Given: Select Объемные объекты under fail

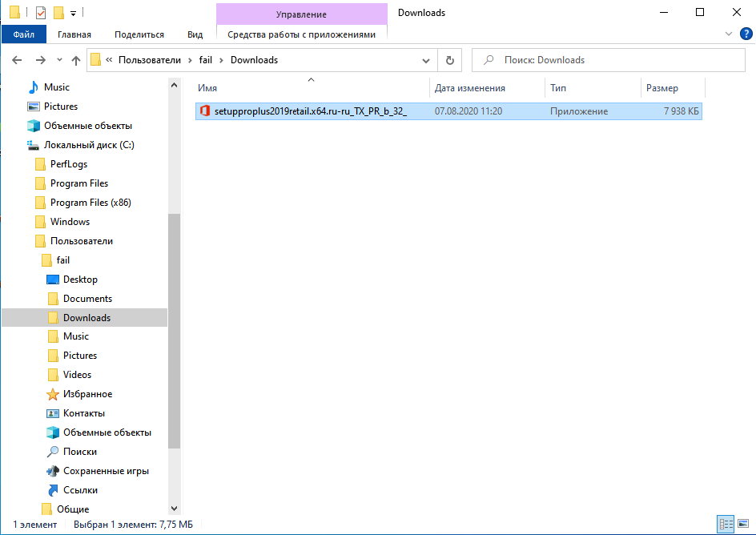Looking at the screenshot, I should coord(107,432).
